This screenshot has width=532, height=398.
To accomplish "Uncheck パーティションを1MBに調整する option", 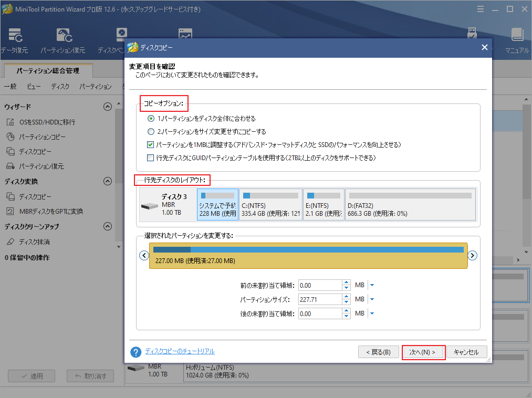I will coord(150,145).
